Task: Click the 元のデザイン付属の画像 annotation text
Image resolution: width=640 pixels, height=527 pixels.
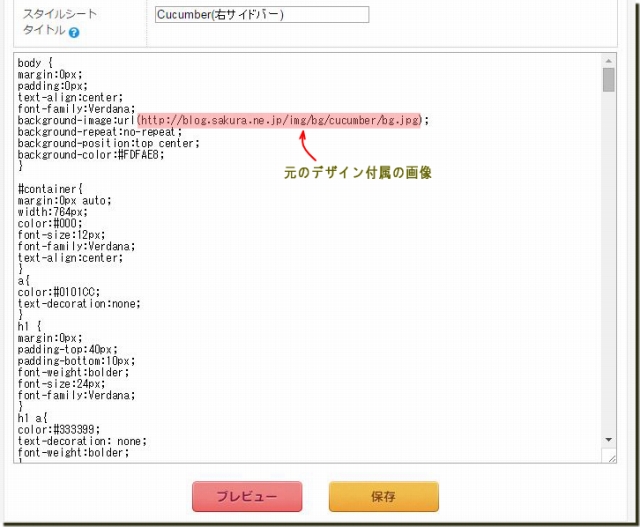Action: click(358, 173)
